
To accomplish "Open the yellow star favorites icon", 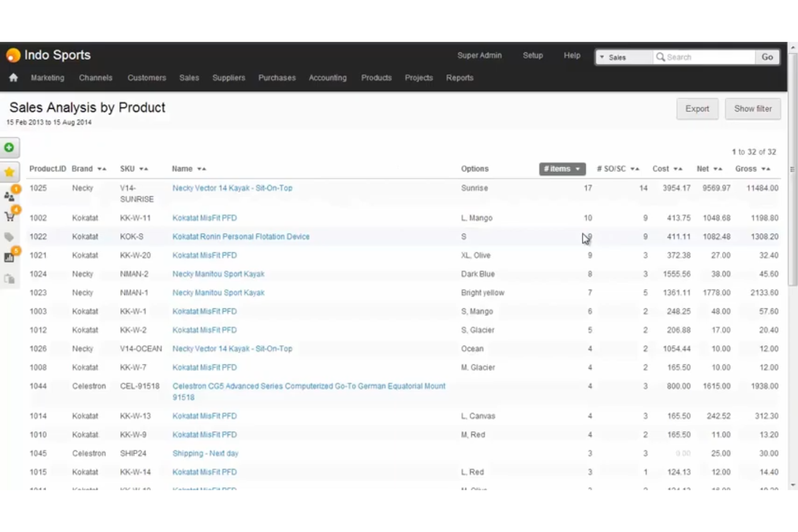I will (9, 172).
